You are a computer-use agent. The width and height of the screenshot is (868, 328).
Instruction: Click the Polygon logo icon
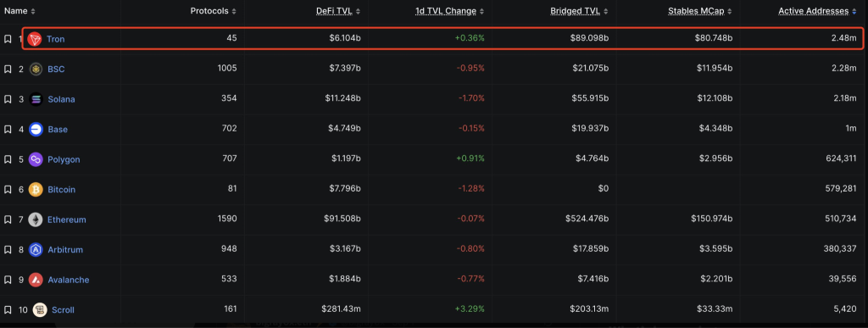point(36,159)
